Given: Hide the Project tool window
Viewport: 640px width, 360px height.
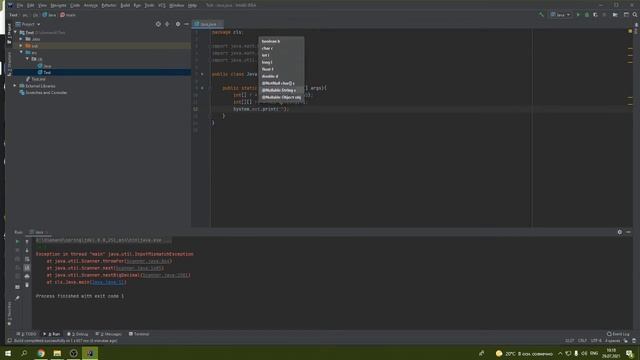Looking at the screenshot, I should 187,24.
